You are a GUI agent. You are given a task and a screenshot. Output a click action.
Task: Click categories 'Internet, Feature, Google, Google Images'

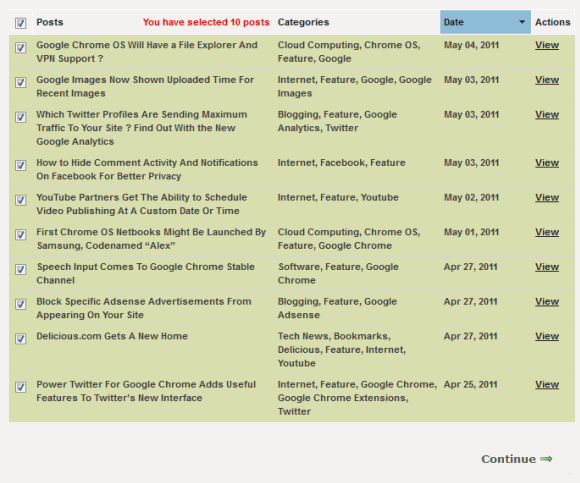pos(355,87)
